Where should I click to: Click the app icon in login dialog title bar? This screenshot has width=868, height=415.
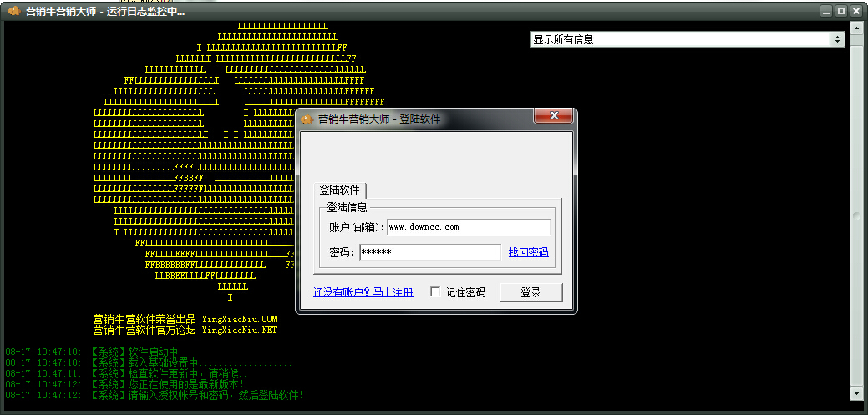tap(307, 119)
